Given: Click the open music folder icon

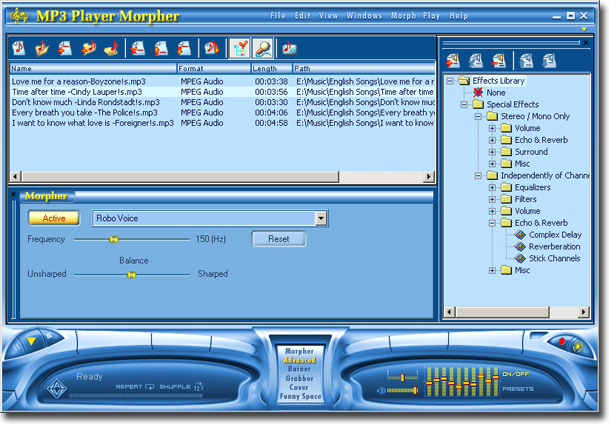Looking at the screenshot, I should (42, 48).
